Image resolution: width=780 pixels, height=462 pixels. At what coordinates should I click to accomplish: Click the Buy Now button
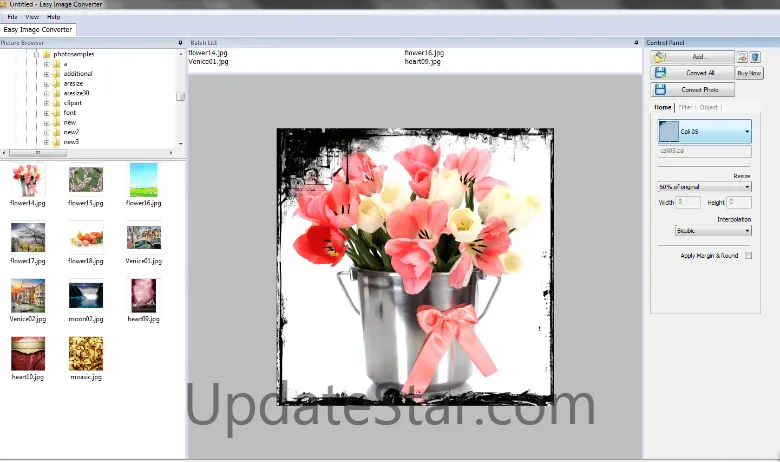[x=749, y=73]
